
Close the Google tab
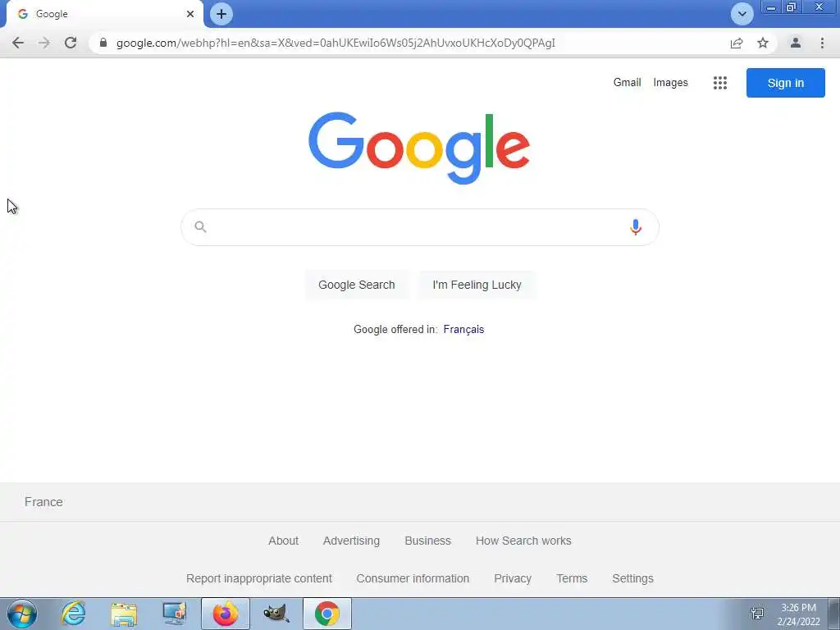point(190,14)
